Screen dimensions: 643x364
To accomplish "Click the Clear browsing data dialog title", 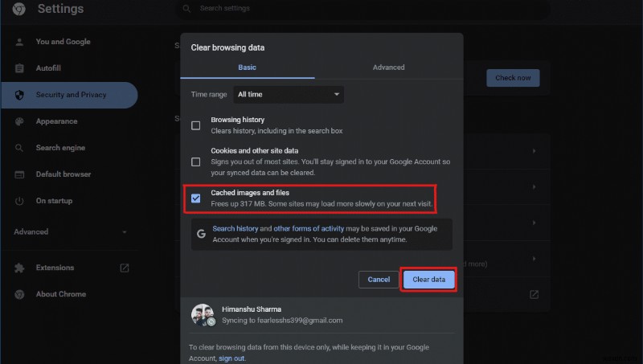I will (x=227, y=47).
